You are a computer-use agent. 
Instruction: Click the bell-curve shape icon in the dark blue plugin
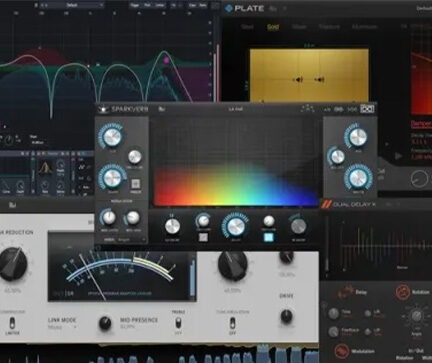tap(45, 167)
